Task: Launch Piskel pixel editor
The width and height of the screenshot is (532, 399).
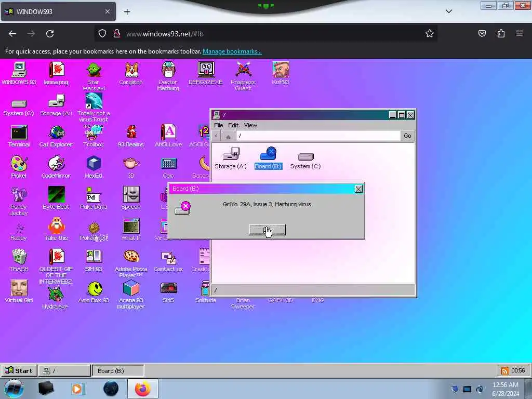Action: coord(19,167)
